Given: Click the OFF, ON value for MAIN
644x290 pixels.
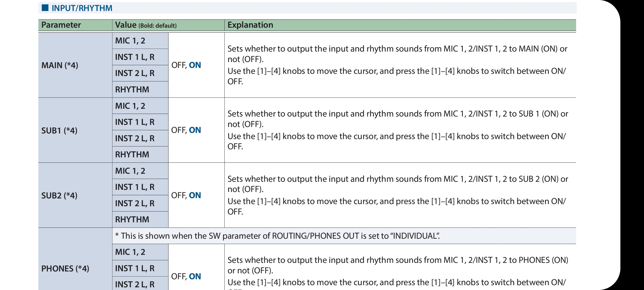Looking at the screenshot, I should coord(186,65).
